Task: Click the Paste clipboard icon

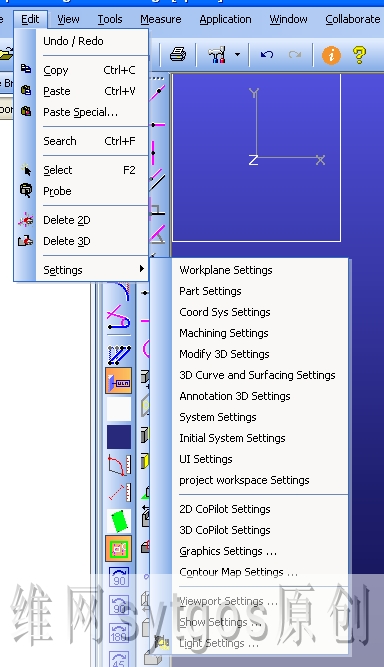Action: click(26, 90)
